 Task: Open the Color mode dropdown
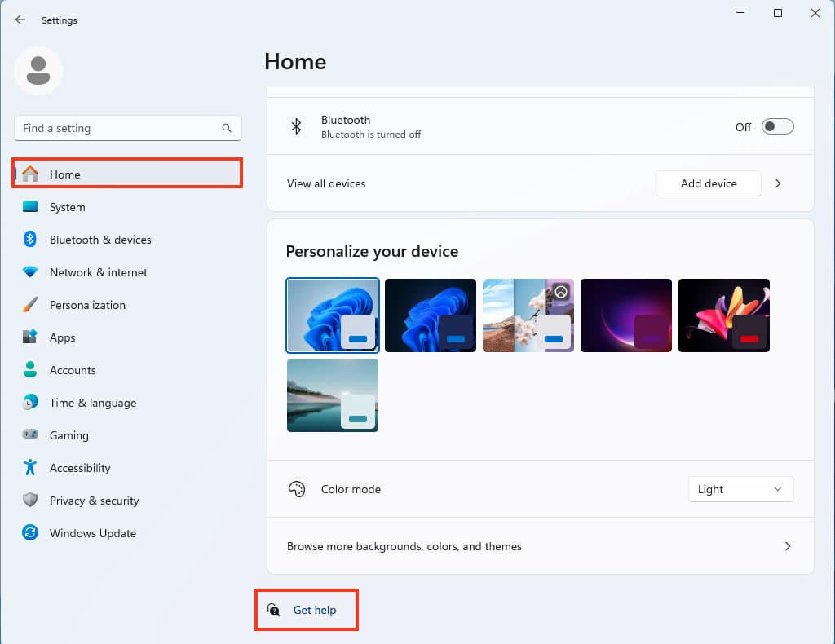click(740, 489)
